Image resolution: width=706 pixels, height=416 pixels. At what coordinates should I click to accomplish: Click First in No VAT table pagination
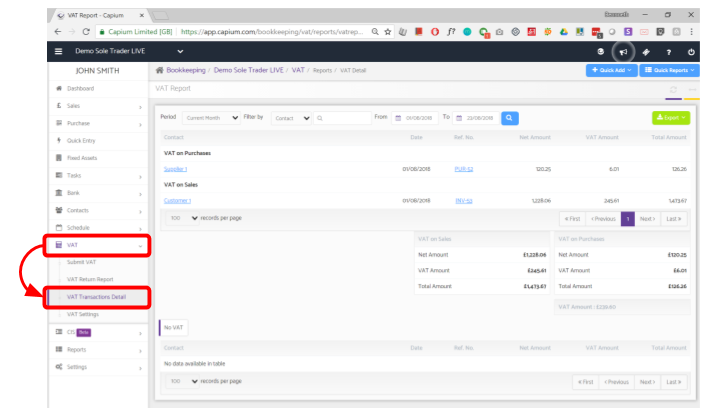[x=585, y=382]
